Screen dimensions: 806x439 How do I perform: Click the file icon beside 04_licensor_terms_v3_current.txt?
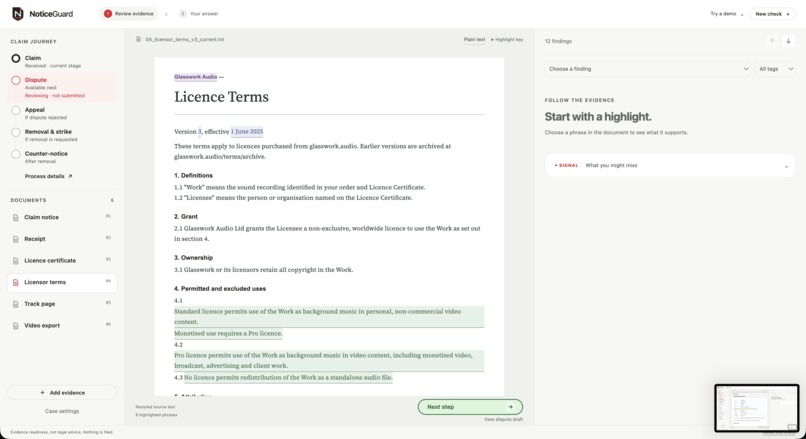(x=138, y=39)
